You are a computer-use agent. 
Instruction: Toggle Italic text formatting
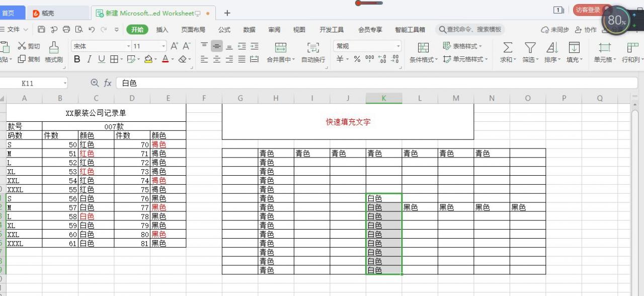click(89, 59)
